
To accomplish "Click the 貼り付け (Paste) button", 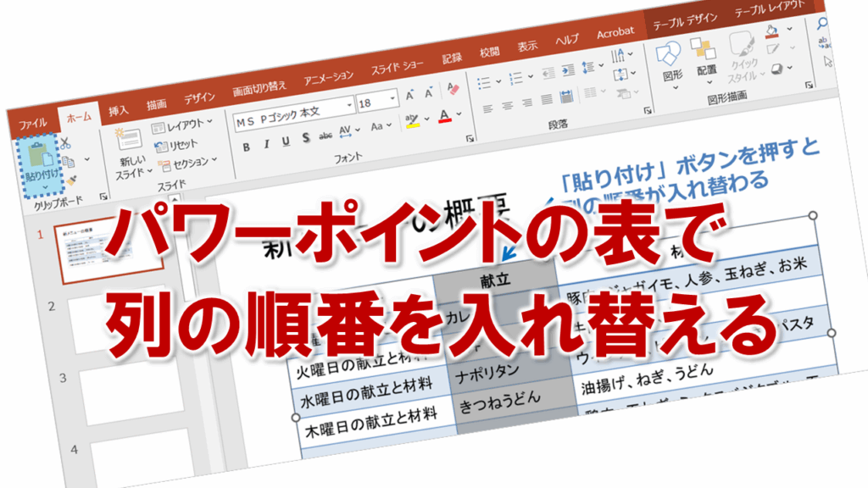I will point(36,164).
